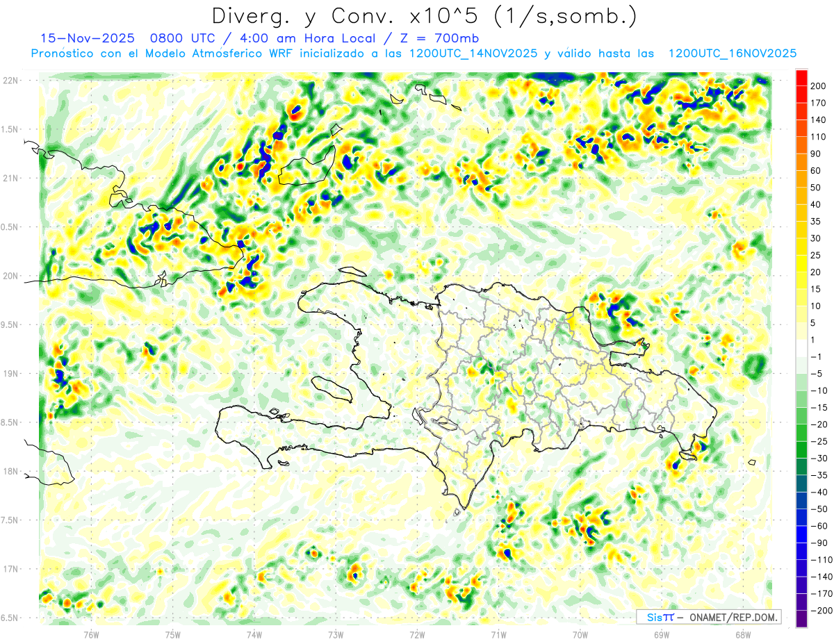Click the latitude label "8.5N"
This screenshot has height=644, width=834.
(10, 422)
